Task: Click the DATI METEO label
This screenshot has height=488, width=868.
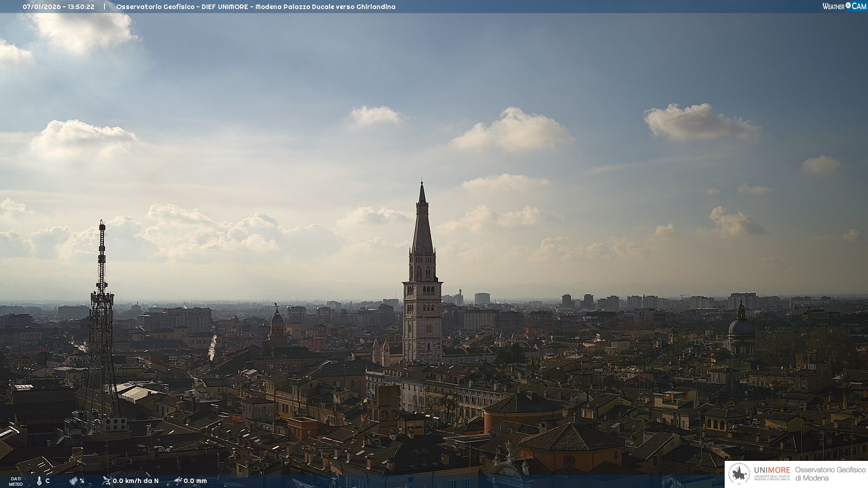Action: pyautogui.click(x=16, y=481)
